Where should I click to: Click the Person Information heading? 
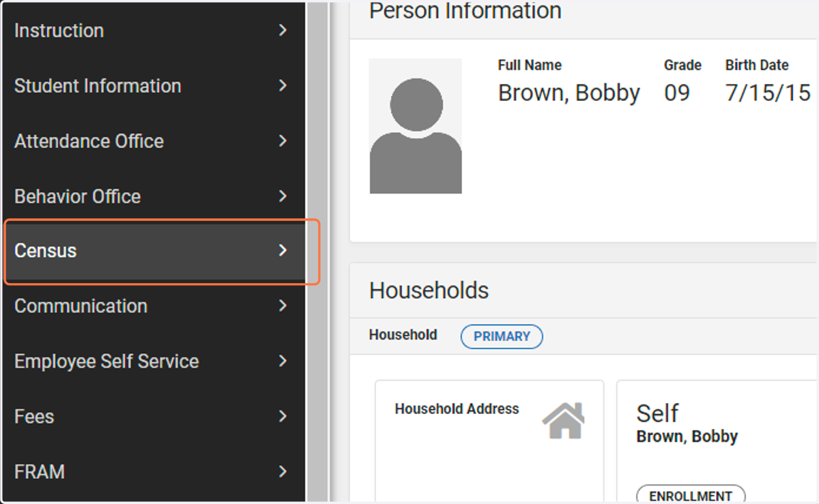[x=465, y=11]
